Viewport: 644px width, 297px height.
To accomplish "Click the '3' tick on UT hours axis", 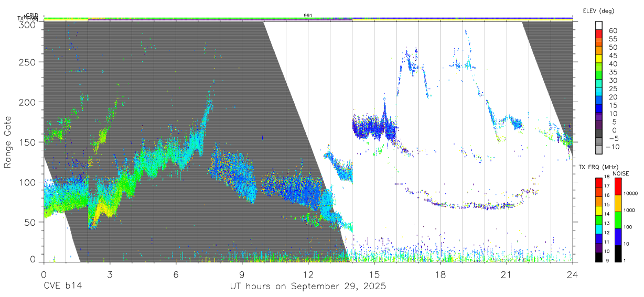I will pos(110,274).
